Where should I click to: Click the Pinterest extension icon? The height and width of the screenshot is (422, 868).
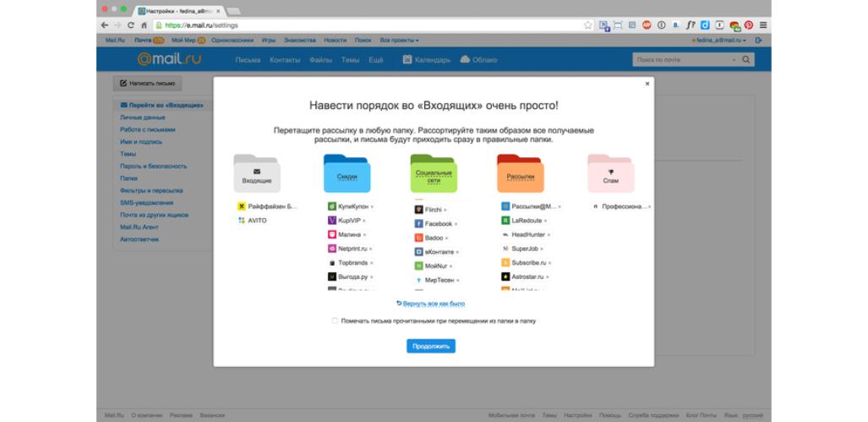point(748,25)
